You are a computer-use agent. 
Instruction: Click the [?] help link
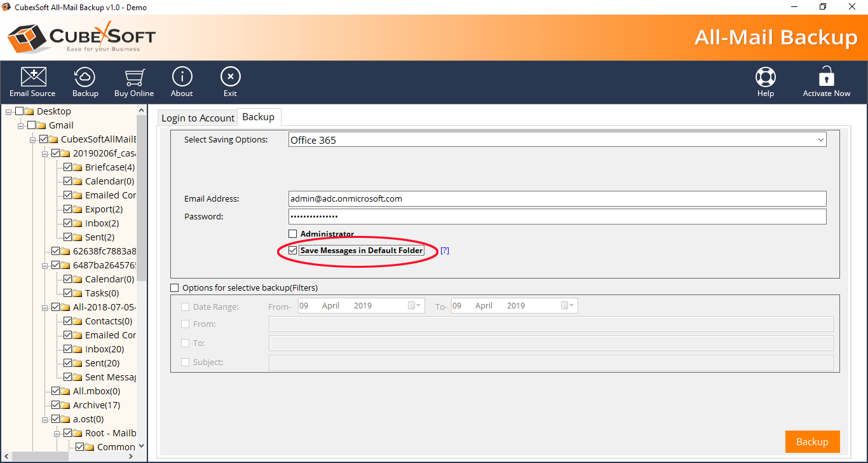[445, 251]
